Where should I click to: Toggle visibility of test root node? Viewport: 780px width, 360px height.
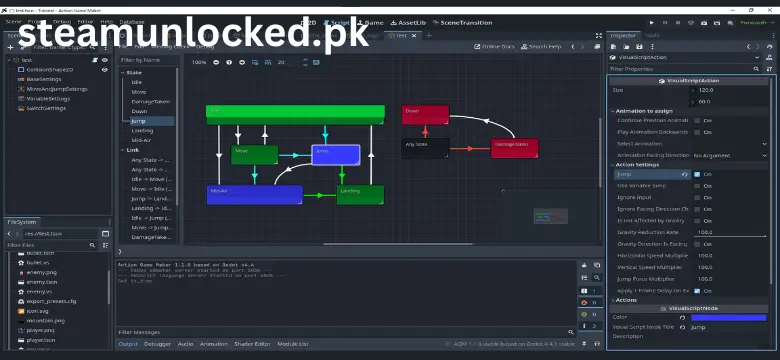tap(105, 60)
